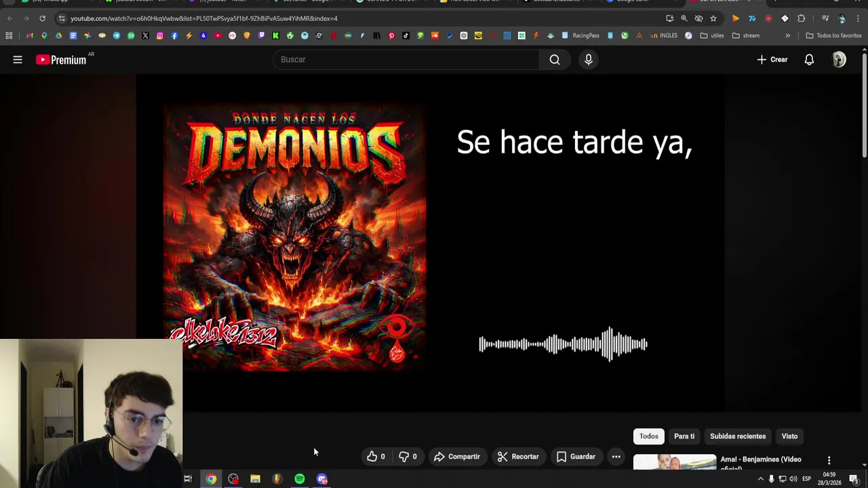The width and height of the screenshot is (868, 488).
Task: Bookmark this page with star icon
Action: click(713, 18)
